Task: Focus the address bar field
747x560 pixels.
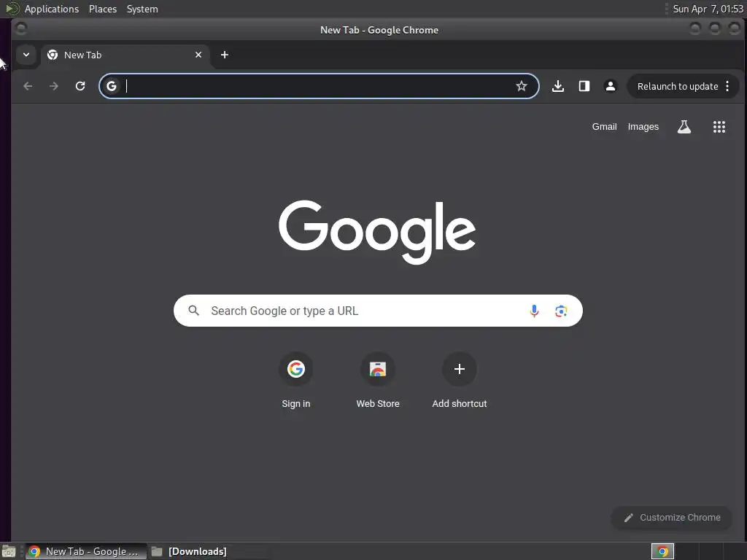Action: tap(318, 86)
